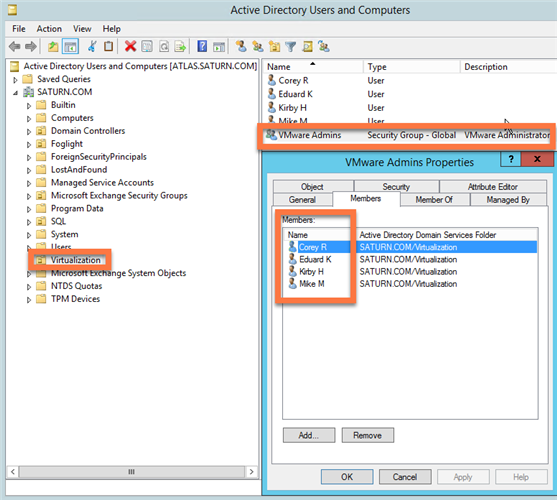This screenshot has width=557, height=500.
Task: Open the Action menu
Action: [x=49, y=29]
